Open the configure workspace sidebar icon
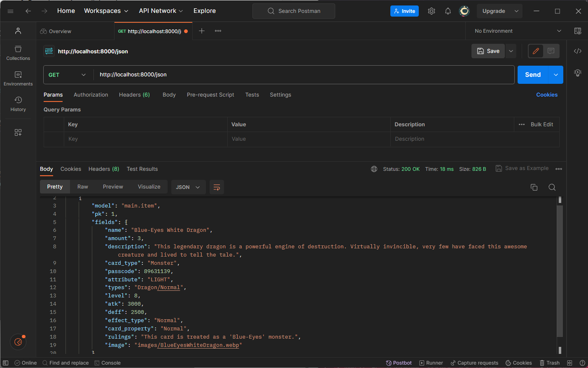This screenshot has width=588, height=368. click(18, 132)
